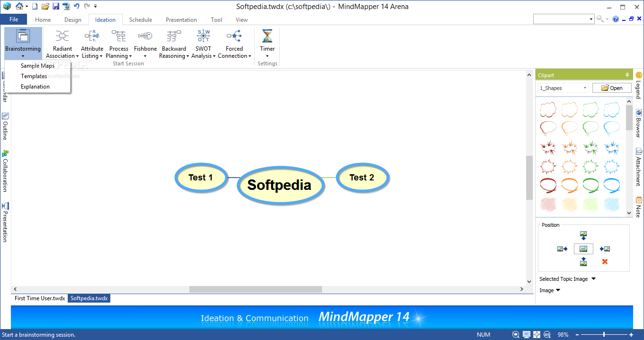Viewport: 644px width, 340px height.
Task: Open the Browser side panel tab
Action: [x=639, y=124]
